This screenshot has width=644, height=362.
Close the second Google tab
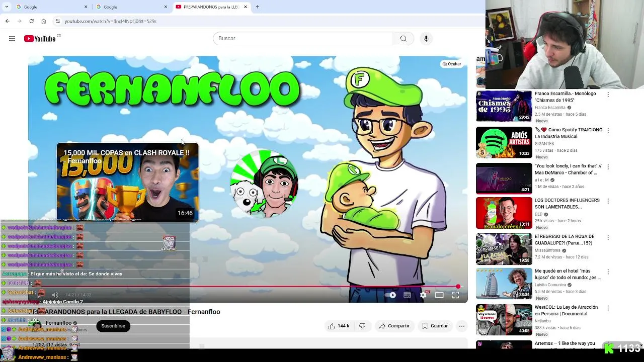pos(166,7)
